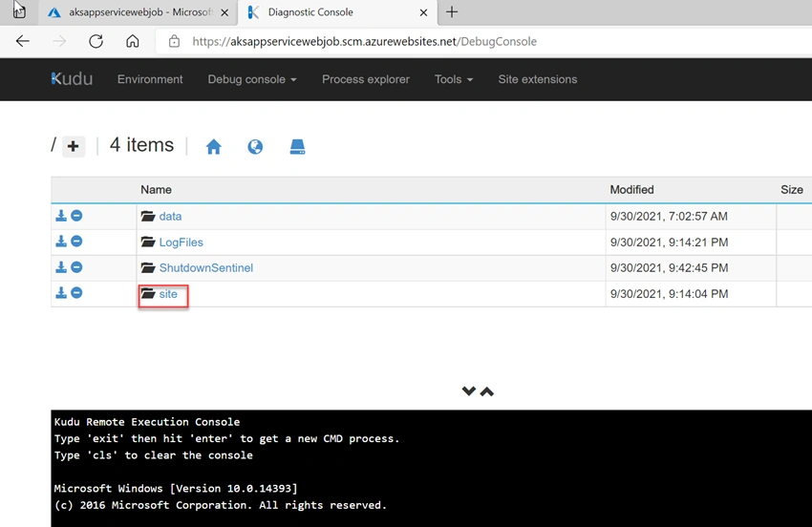Open the data folder link

(x=170, y=217)
